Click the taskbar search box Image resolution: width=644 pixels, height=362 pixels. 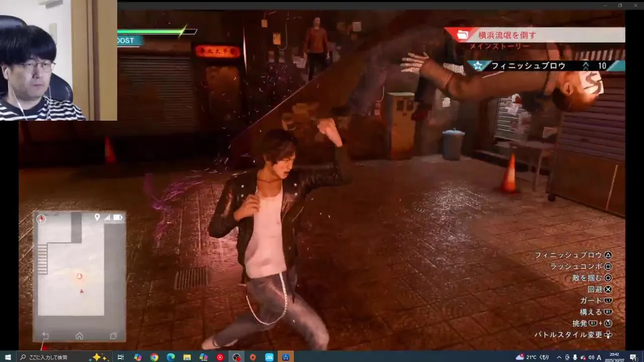(x=63, y=357)
